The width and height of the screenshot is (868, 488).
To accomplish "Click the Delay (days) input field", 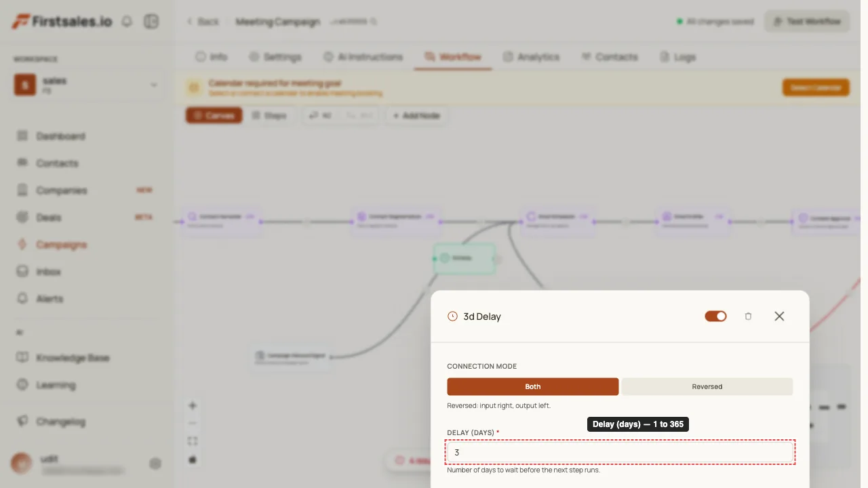I will click(x=620, y=452).
